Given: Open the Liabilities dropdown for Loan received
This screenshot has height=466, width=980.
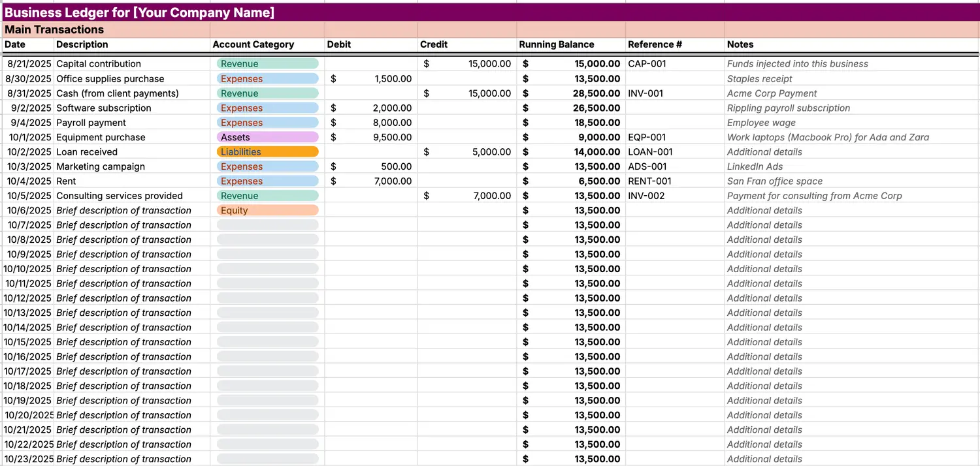Looking at the screenshot, I should point(267,151).
